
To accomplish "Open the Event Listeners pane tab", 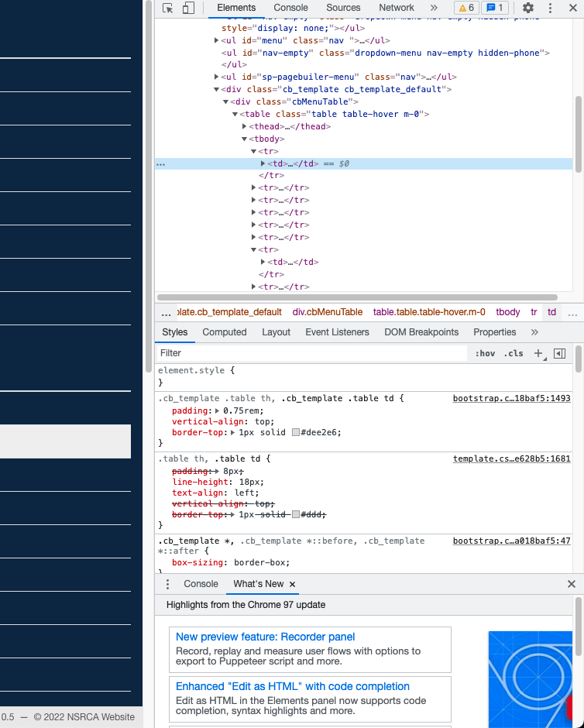I will click(x=337, y=332).
